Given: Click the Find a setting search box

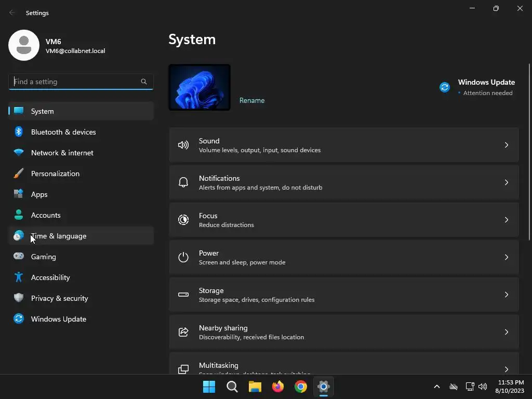Looking at the screenshot, I should pos(81,82).
